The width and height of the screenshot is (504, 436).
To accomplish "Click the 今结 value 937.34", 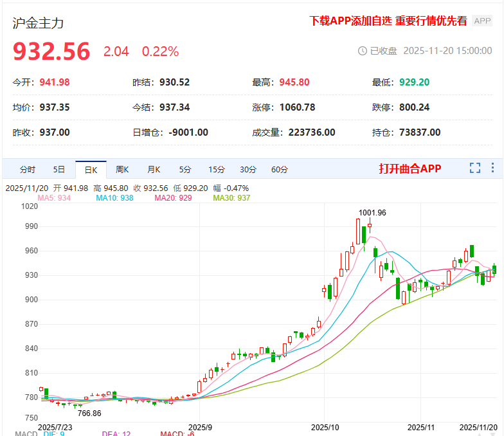I will [175, 107].
